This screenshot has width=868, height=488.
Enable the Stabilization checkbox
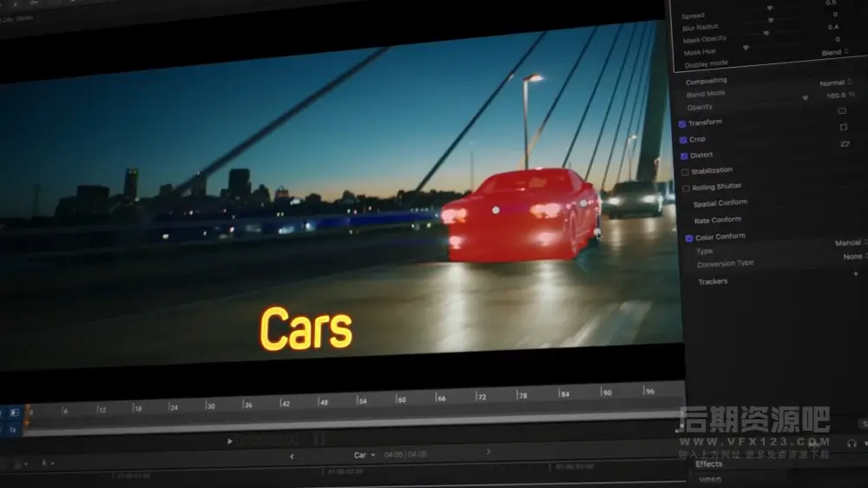685,172
